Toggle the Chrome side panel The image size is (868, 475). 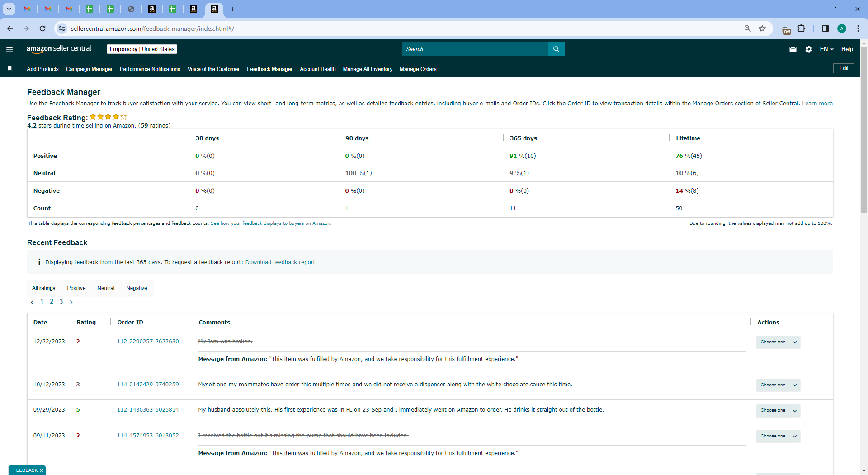tap(826, 28)
